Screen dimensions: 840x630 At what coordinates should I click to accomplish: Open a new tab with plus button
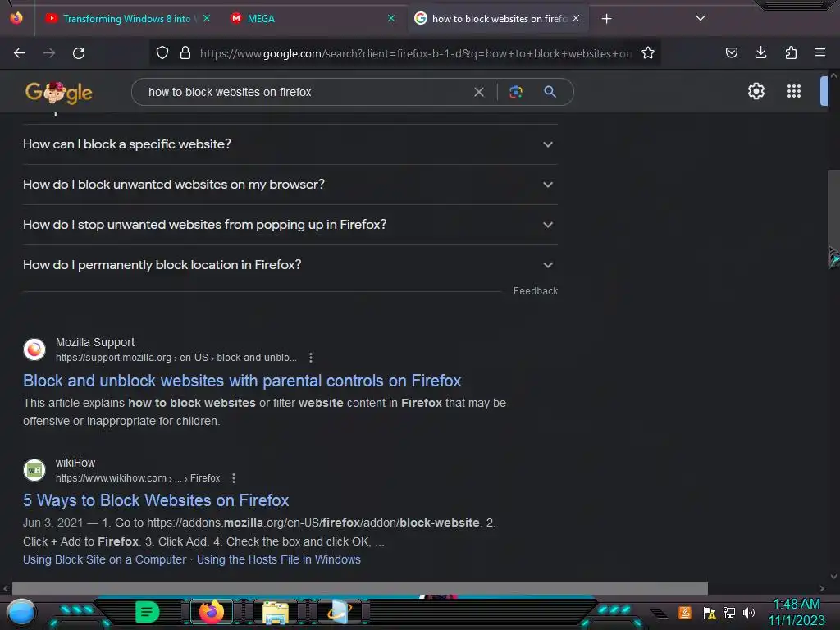coord(606,19)
